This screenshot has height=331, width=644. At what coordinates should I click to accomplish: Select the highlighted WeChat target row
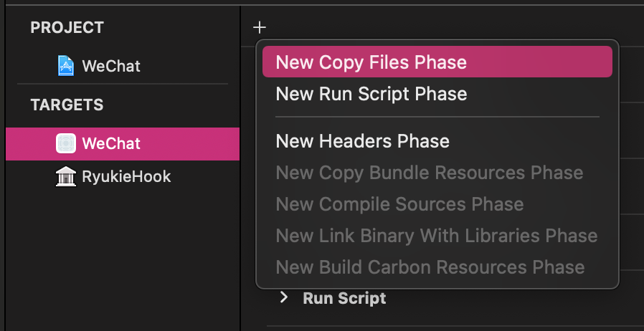click(x=123, y=143)
